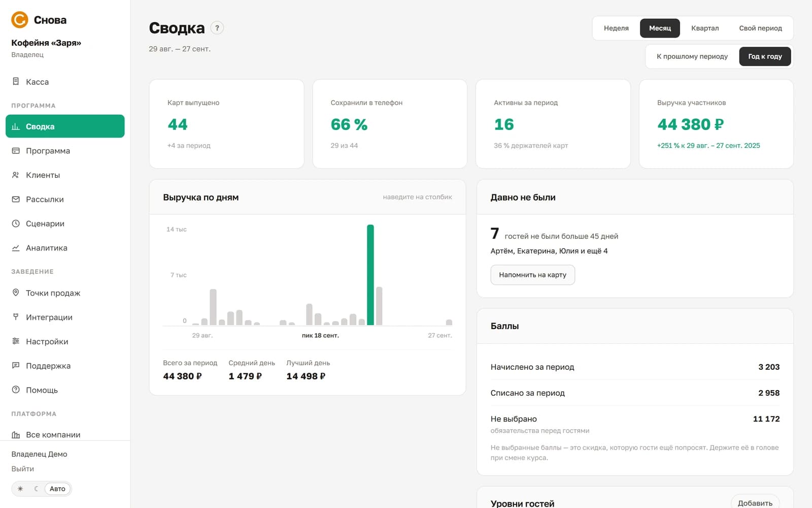Click the +251 % comparison text
Image resolution: width=812 pixels, height=508 pixels.
(x=708, y=145)
